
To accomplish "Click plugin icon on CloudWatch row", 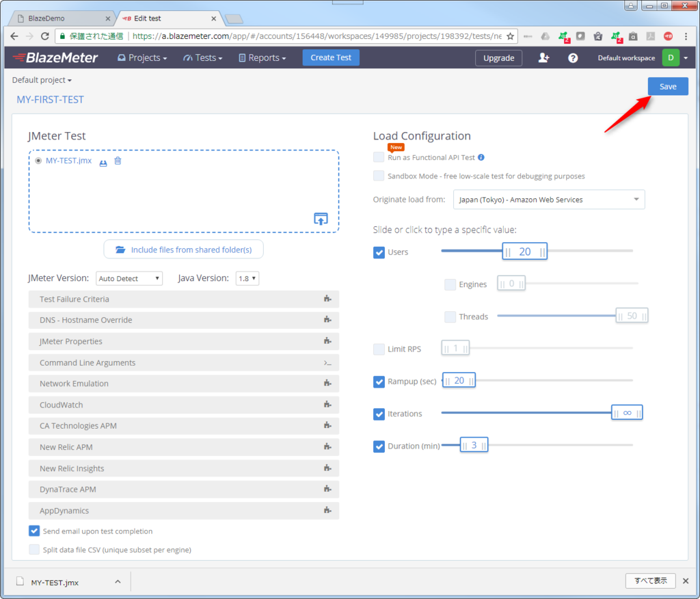I will click(327, 405).
